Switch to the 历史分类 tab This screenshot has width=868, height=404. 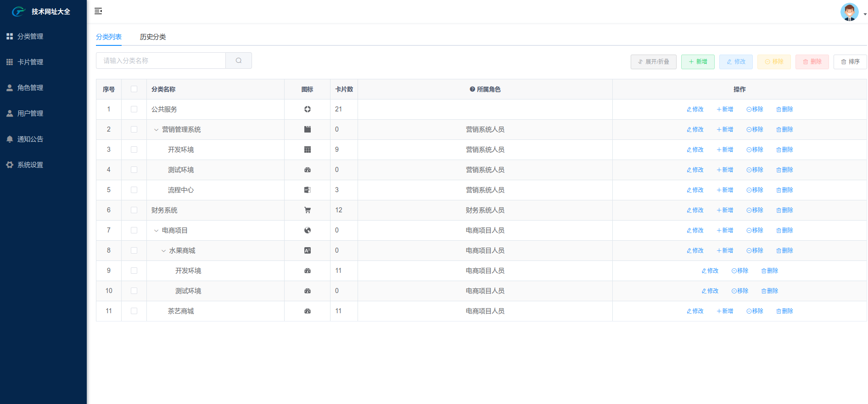click(153, 37)
